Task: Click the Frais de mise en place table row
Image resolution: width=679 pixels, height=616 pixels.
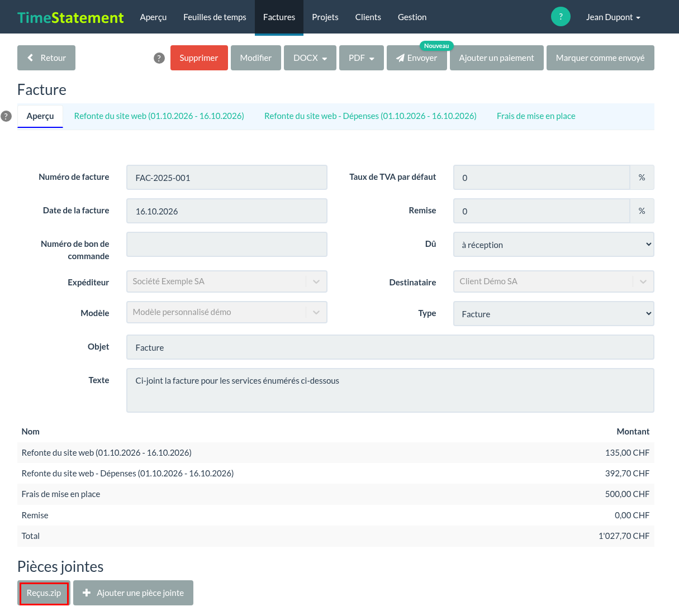Action: [x=336, y=494]
